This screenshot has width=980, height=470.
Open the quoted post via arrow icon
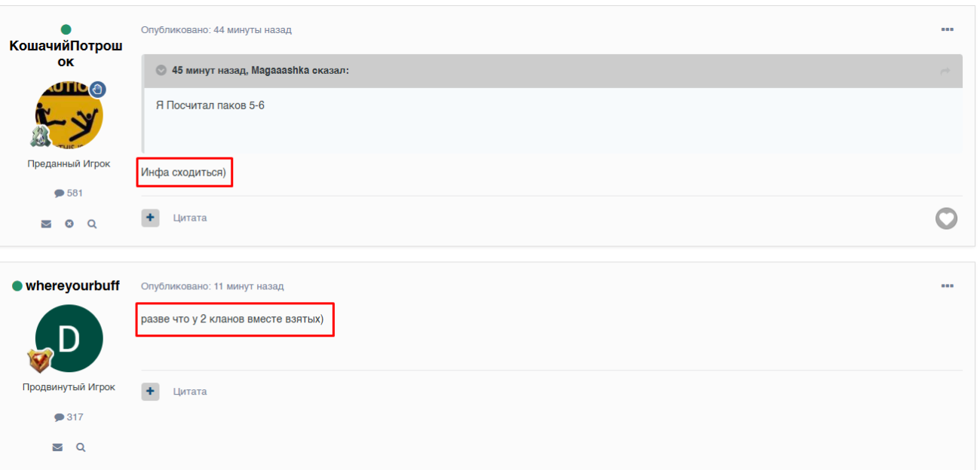tap(945, 71)
